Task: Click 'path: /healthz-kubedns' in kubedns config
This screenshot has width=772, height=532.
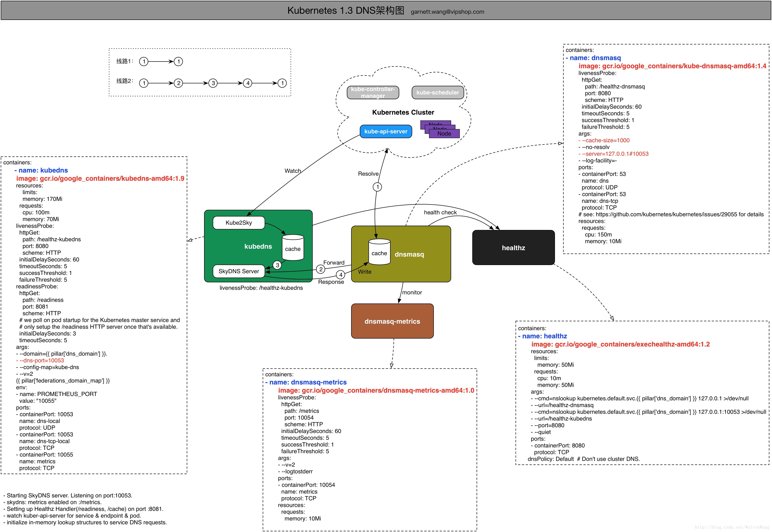Action: click(52, 239)
